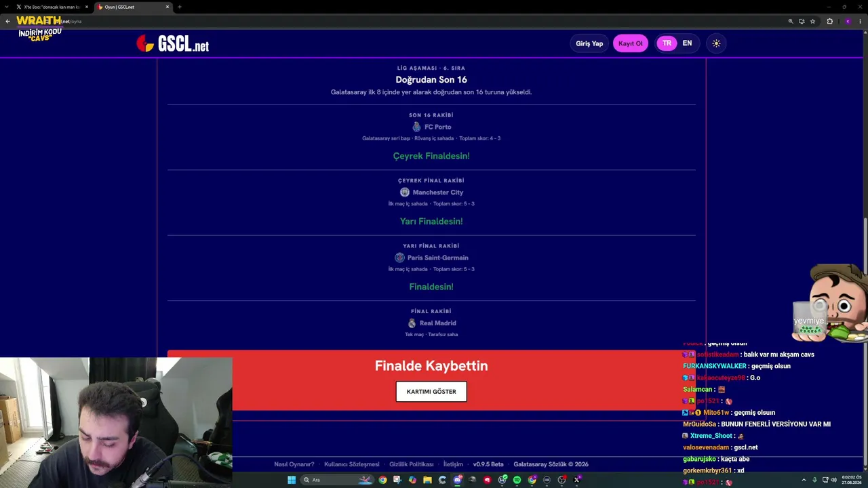Open the X app taskbar icon
Image resolution: width=868 pixels, height=488 pixels.
pyautogui.click(x=576, y=480)
